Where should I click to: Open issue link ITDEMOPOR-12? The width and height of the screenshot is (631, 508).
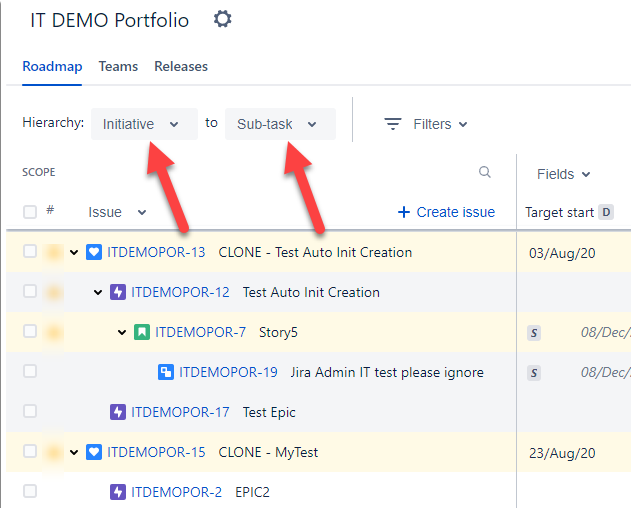point(180,292)
